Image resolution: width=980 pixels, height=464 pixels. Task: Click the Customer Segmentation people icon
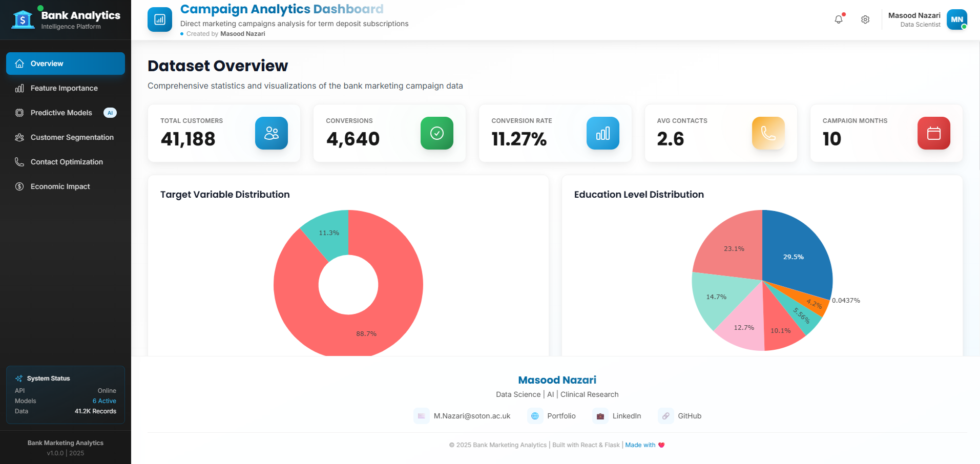point(19,137)
